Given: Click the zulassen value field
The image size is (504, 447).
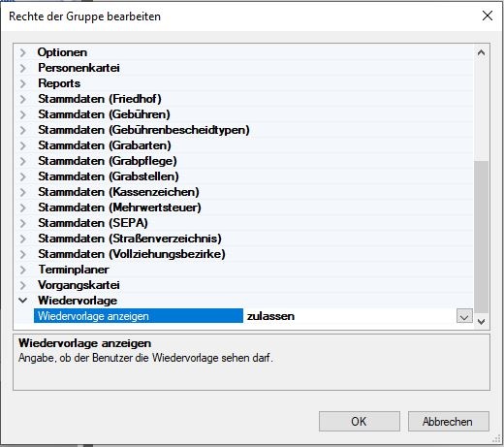Looking at the screenshot, I should click(x=351, y=316).
